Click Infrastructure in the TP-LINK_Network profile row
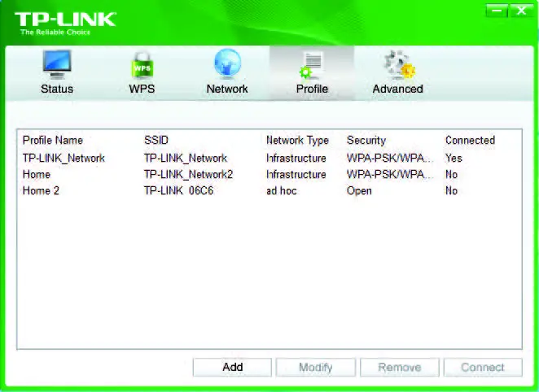 (296, 158)
